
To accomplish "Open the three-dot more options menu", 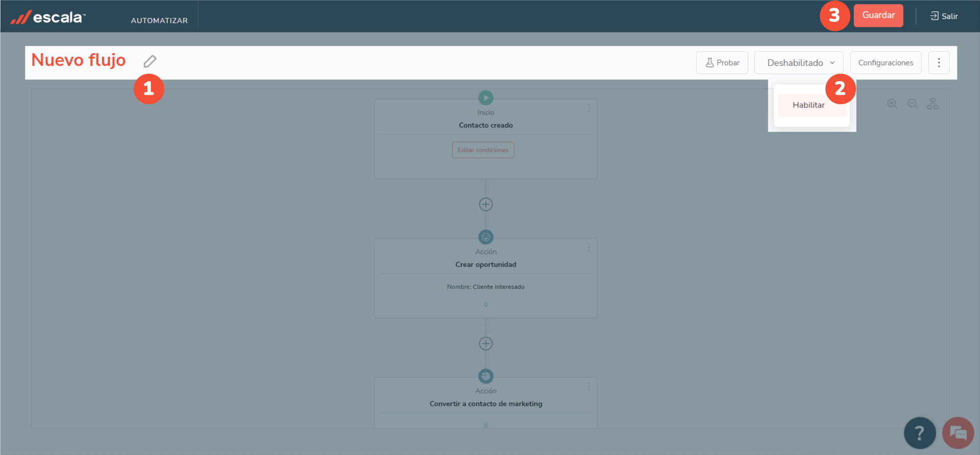I will pyautogui.click(x=939, y=63).
